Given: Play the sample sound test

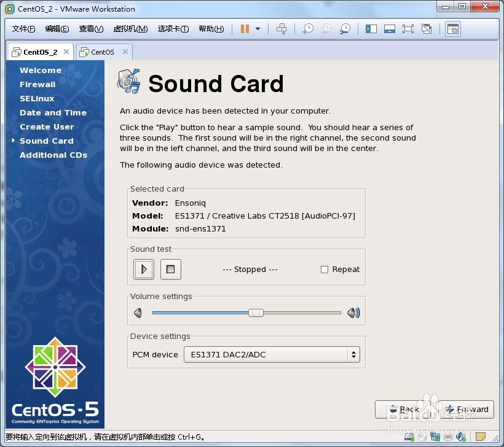Looking at the screenshot, I should [x=144, y=269].
